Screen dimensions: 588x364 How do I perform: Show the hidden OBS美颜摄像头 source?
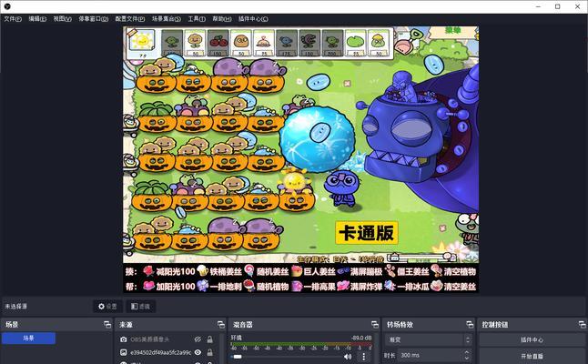point(198,339)
